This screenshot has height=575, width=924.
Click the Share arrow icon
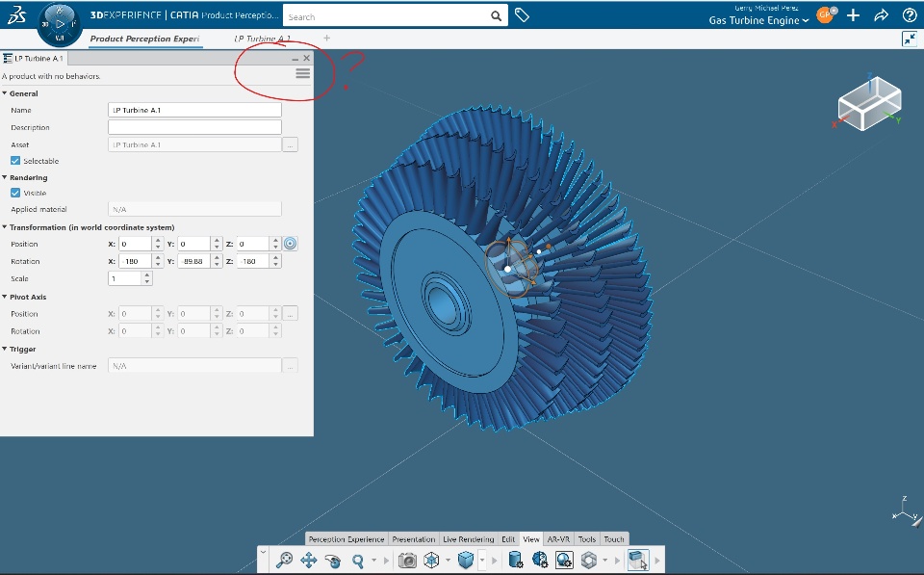click(x=881, y=15)
